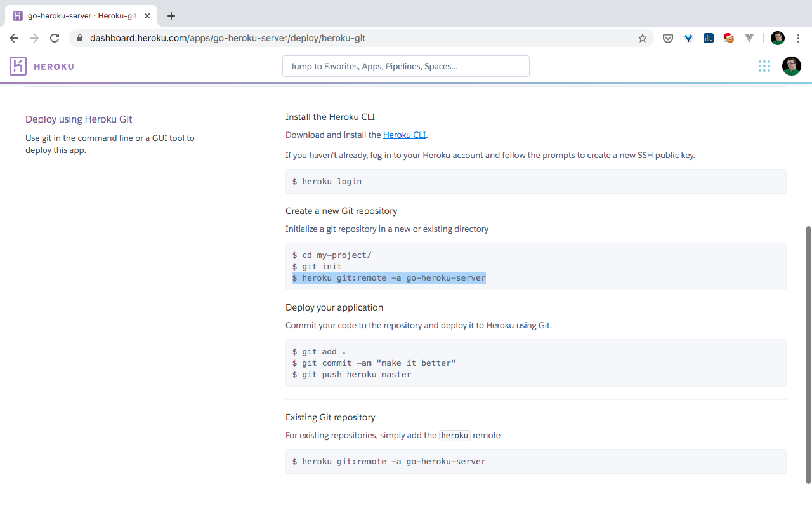The image size is (812, 508).
Task: Open the Chrome profile avatar
Action: click(777, 38)
